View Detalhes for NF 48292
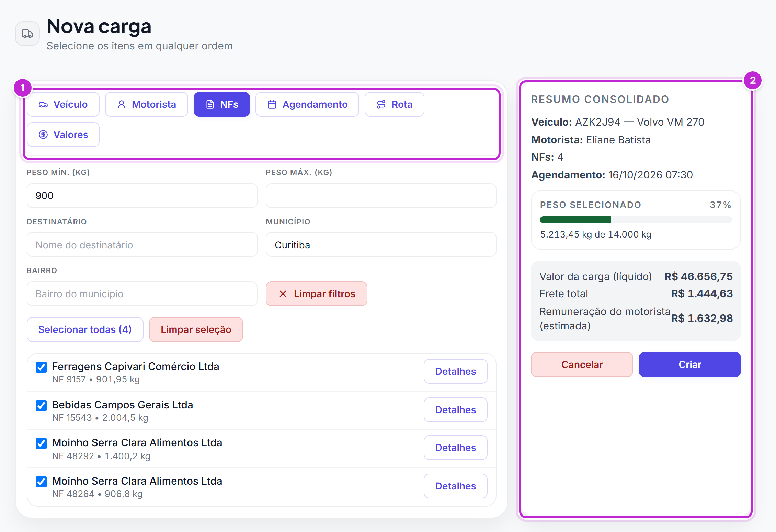The width and height of the screenshot is (776, 532). (x=456, y=448)
